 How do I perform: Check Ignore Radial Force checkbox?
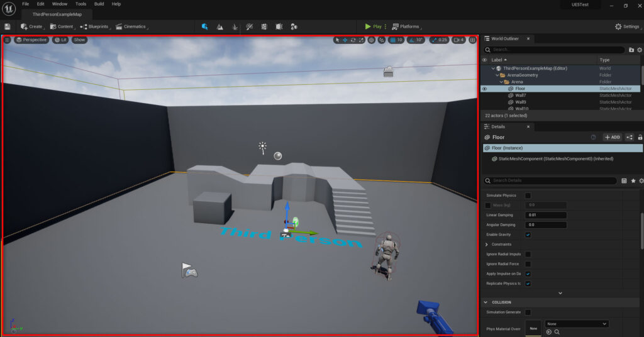click(x=528, y=264)
